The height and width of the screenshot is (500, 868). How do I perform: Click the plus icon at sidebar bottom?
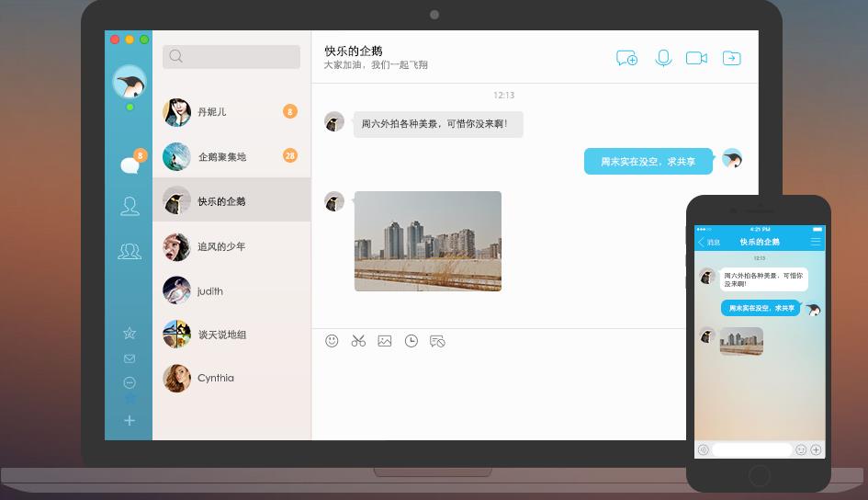(x=130, y=420)
